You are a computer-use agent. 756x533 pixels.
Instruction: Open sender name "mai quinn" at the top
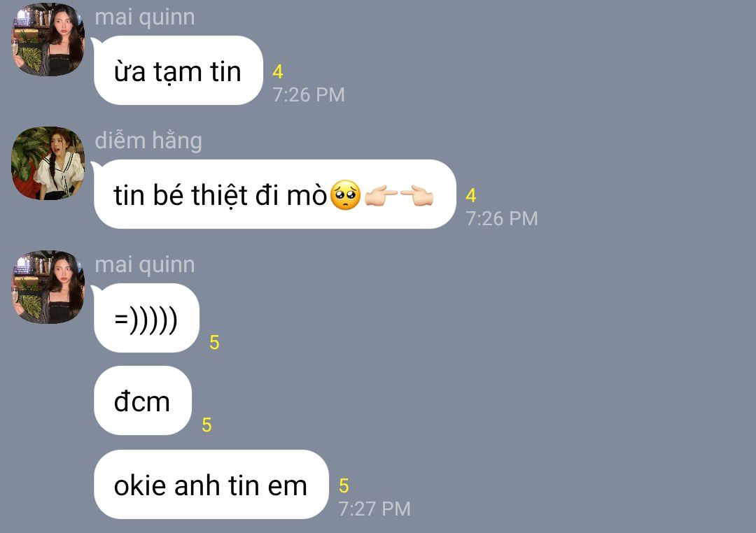(x=145, y=17)
